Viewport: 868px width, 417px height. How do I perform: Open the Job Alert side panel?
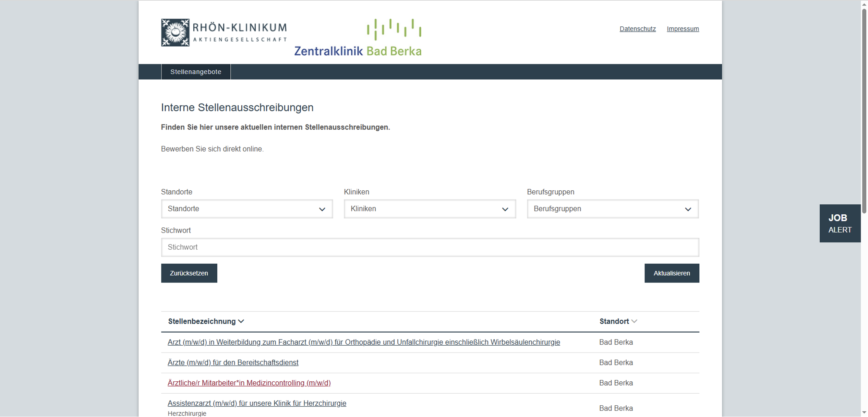(x=840, y=224)
